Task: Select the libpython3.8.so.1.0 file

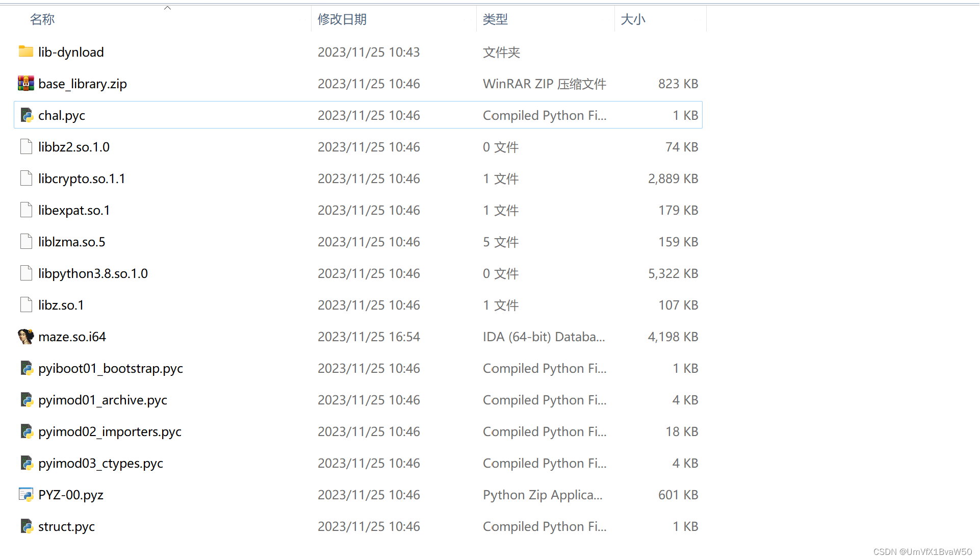Action: (x=93, y=273)
